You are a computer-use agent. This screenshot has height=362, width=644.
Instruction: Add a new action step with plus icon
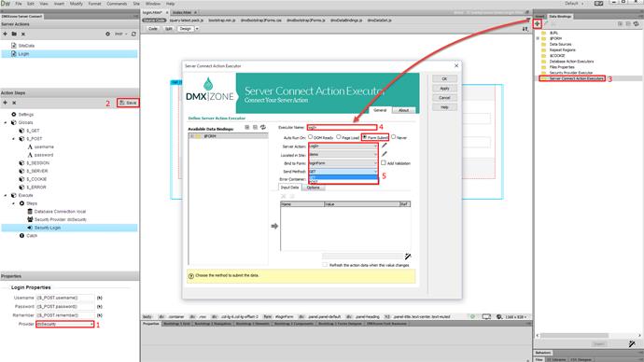(x=6, y=103)
